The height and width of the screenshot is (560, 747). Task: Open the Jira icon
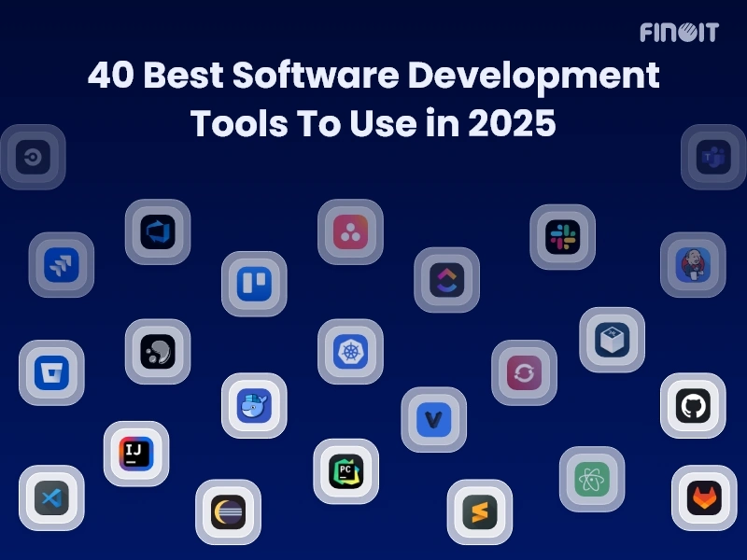tap(62, 265)
